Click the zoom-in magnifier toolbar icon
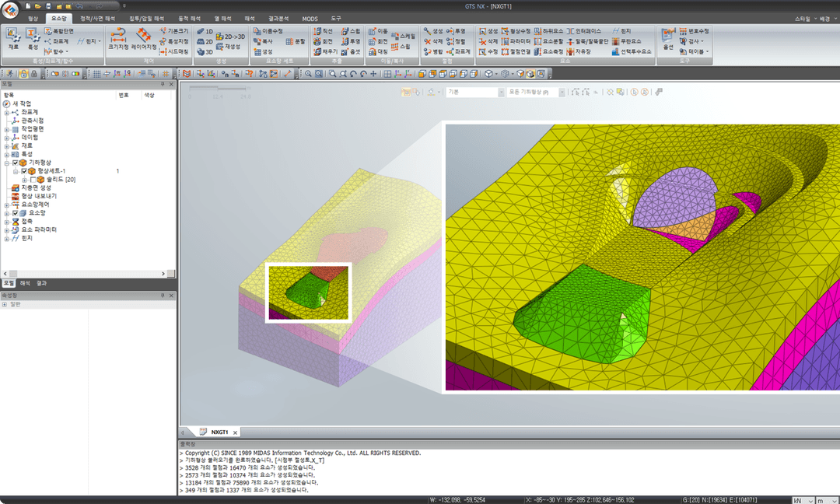840x504 pixels. 309,74
